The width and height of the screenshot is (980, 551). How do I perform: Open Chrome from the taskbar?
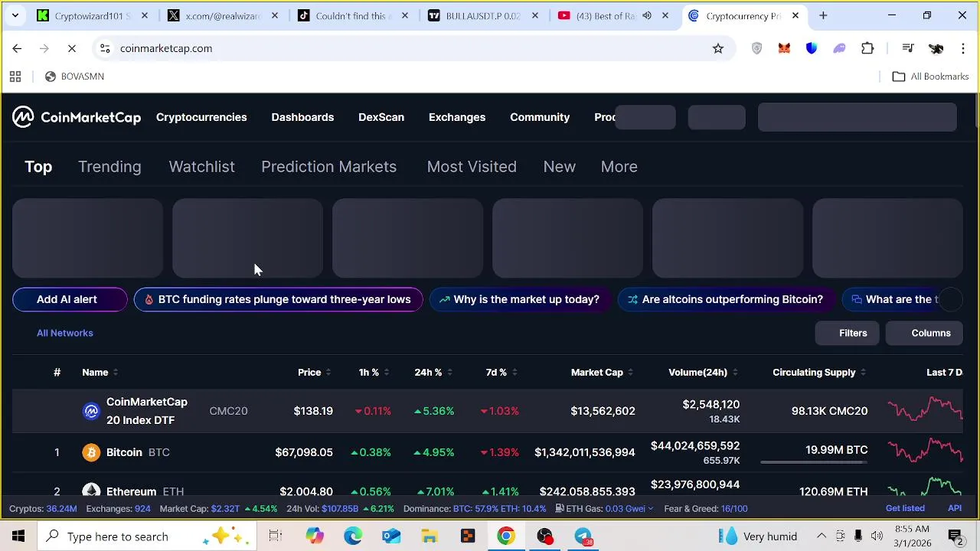506,536
